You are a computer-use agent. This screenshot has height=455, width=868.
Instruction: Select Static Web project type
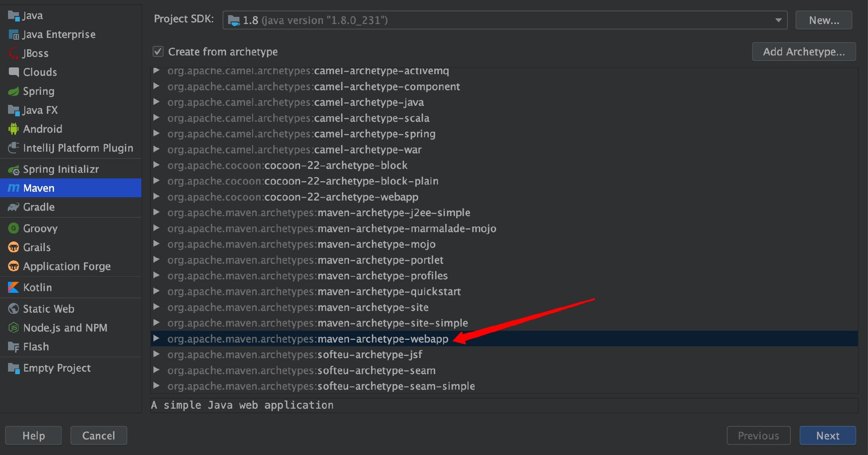point(70,309)
